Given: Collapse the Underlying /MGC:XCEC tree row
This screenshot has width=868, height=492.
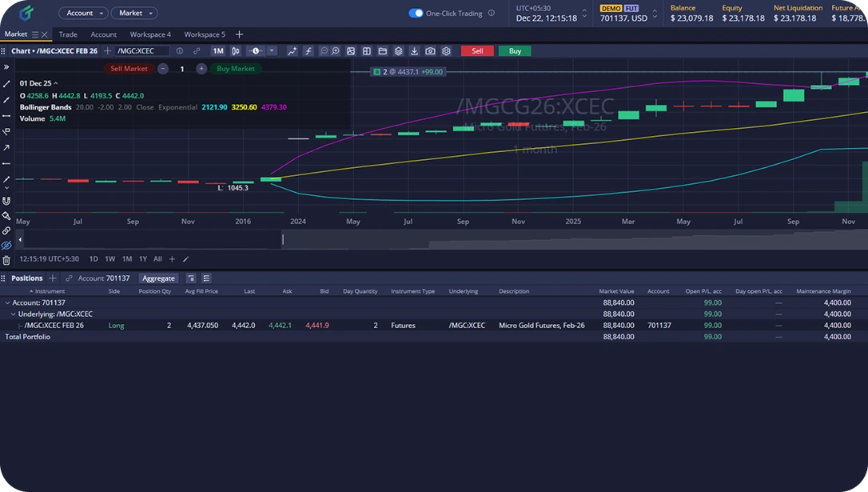Looking at the screenshot, I should click(14, 314).
